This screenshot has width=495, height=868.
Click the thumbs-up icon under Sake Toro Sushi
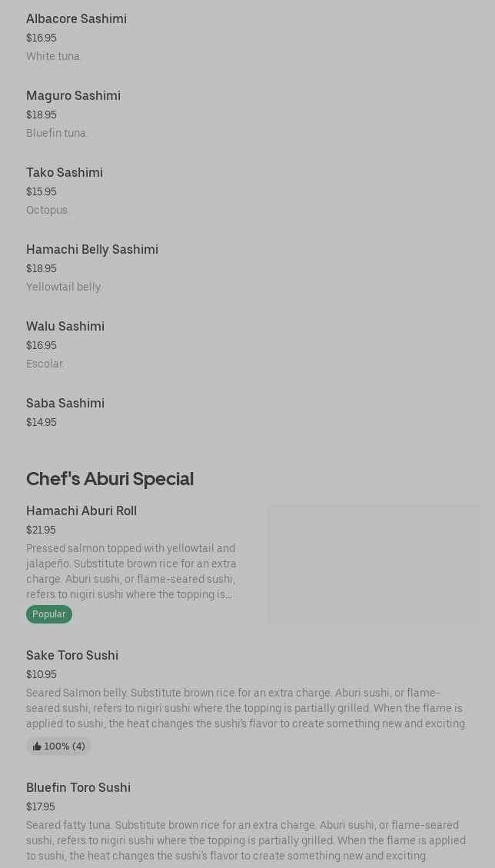pos(37,747)
